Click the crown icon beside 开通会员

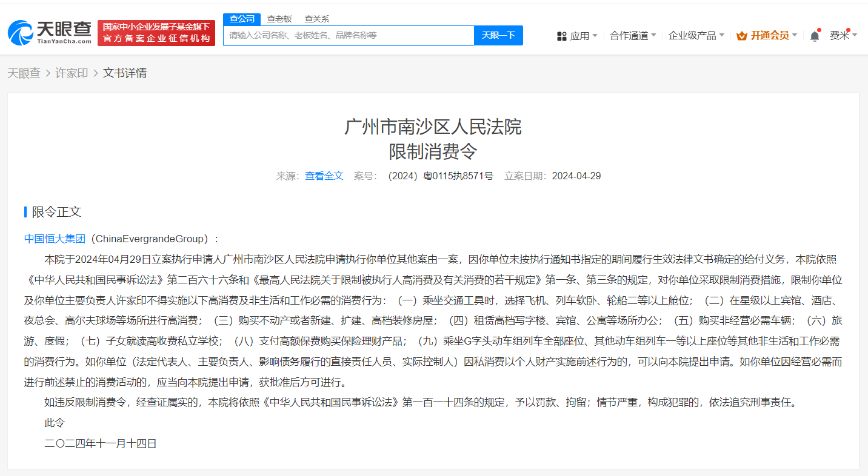pyautogui.click(x=741, y=36)
